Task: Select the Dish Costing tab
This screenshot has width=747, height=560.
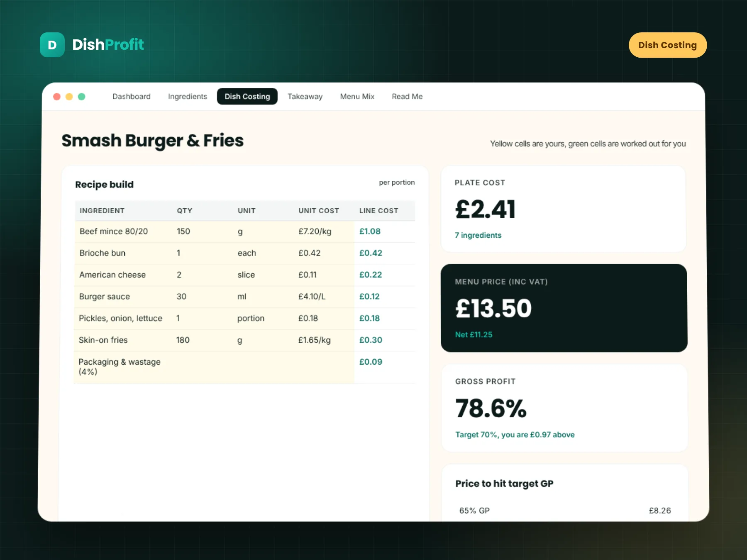Action: point(247,97)
